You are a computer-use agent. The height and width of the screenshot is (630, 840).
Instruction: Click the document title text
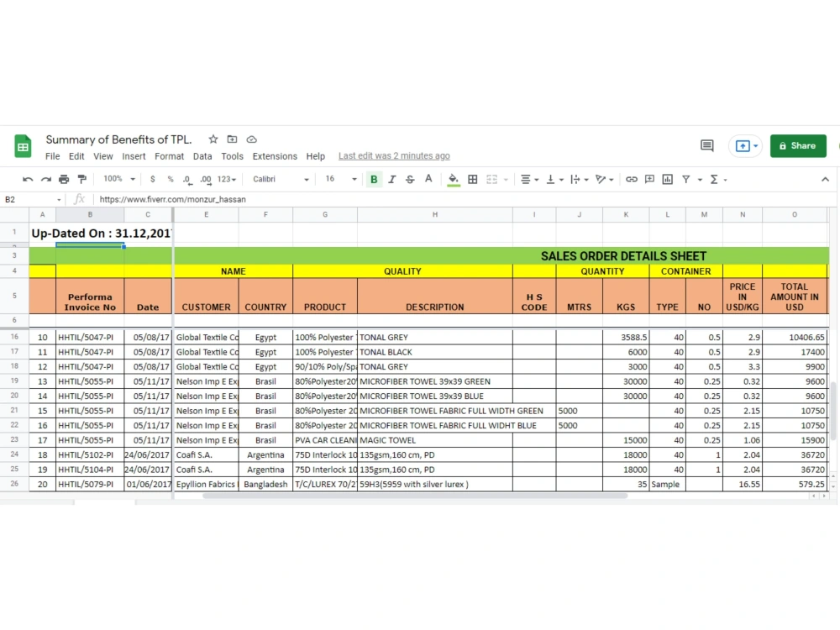click(x=118, y=139)
